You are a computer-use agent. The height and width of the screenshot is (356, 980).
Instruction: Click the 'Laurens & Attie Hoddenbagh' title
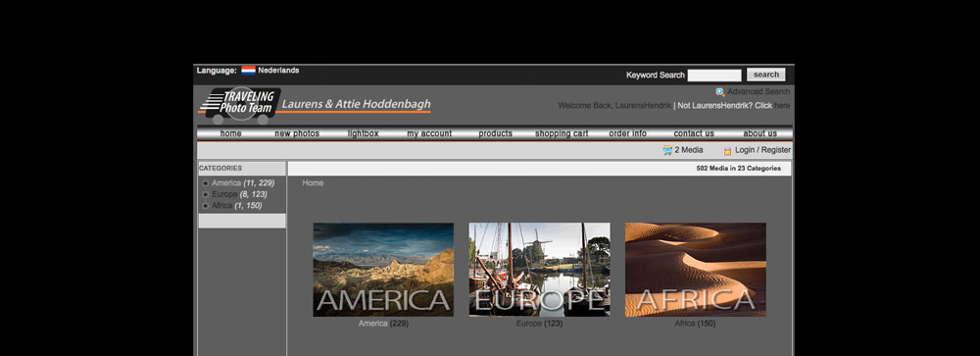coord(357,104)
